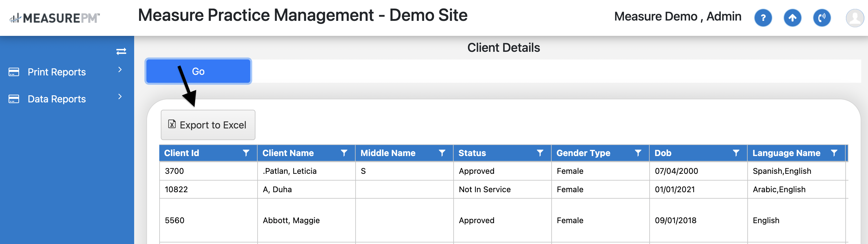Click the middle name S cell
This screenshot has width=868, height=244.
[405, 171]
